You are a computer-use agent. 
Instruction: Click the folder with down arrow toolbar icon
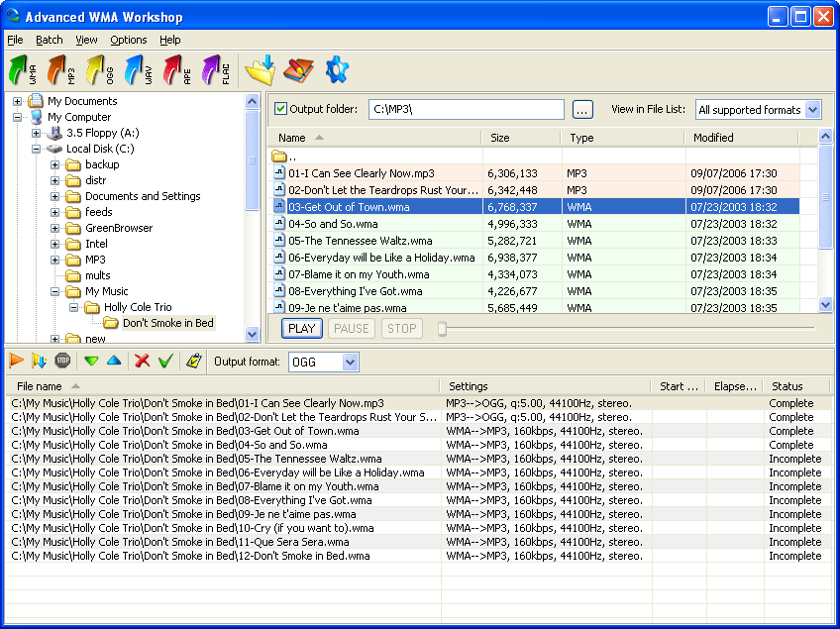[x=261, y=70]
